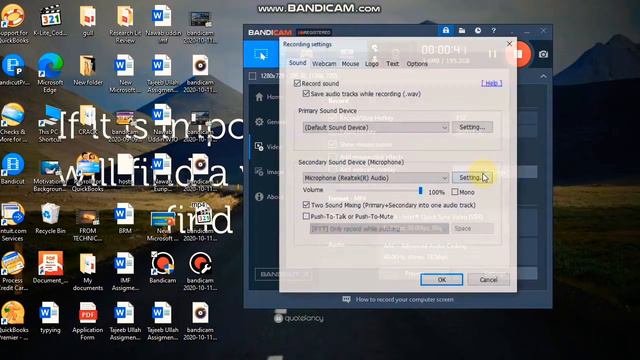Click Setting button for Secondary Sound Device
The width and height of the screenshot is (640, 360).
coord(472,178)
